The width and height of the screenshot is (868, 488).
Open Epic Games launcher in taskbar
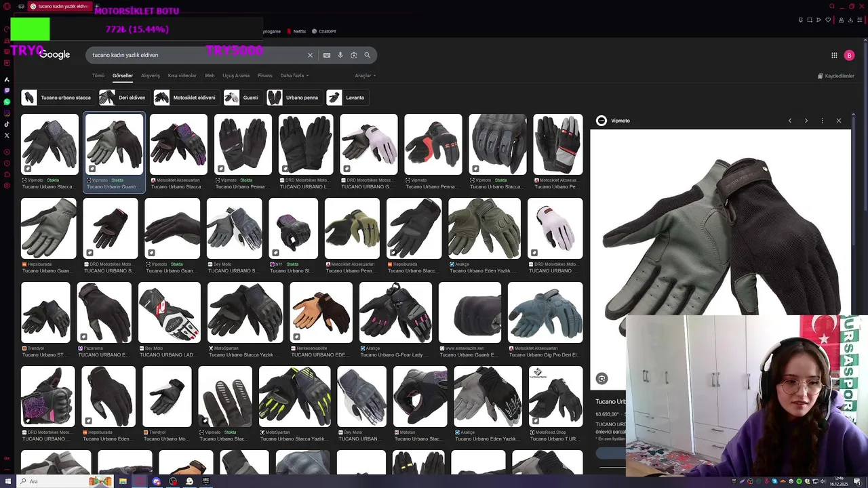tap(206, 481)
